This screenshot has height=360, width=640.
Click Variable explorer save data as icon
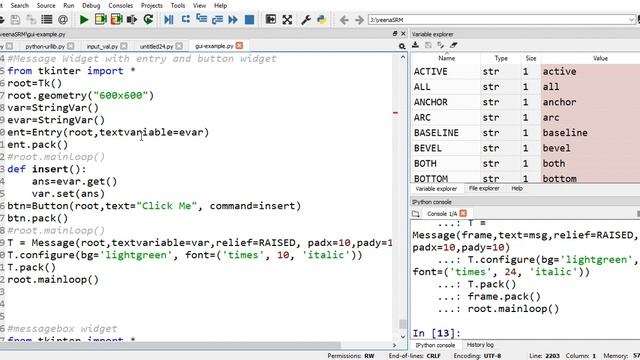pos(440,45)
